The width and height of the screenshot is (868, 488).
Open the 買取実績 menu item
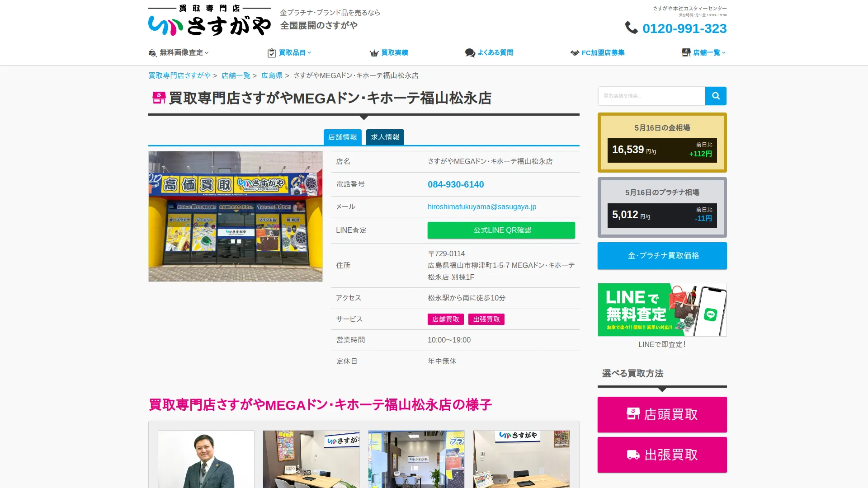389,53
